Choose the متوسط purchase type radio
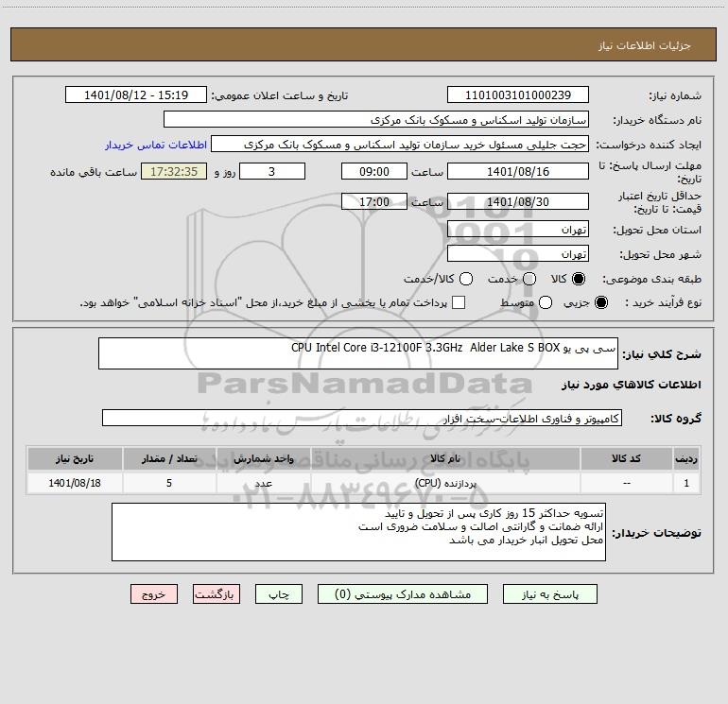This screenshot has height=704, width=728. click(x=546, y=302)
